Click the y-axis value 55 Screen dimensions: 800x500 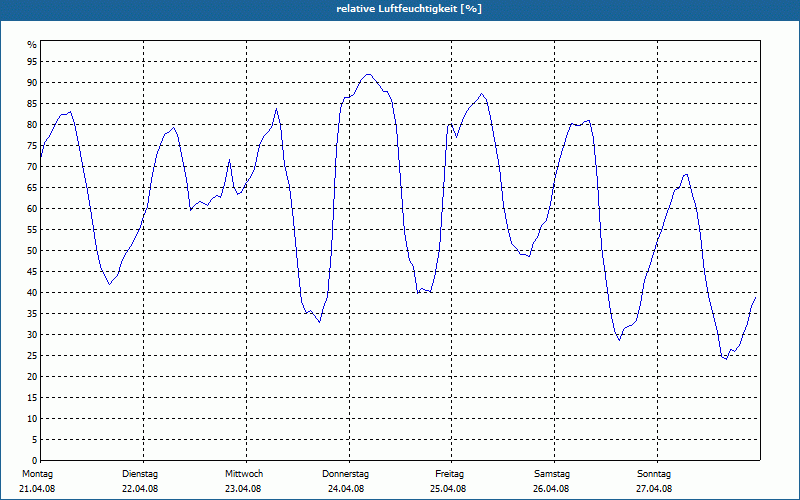click(32, 230)
